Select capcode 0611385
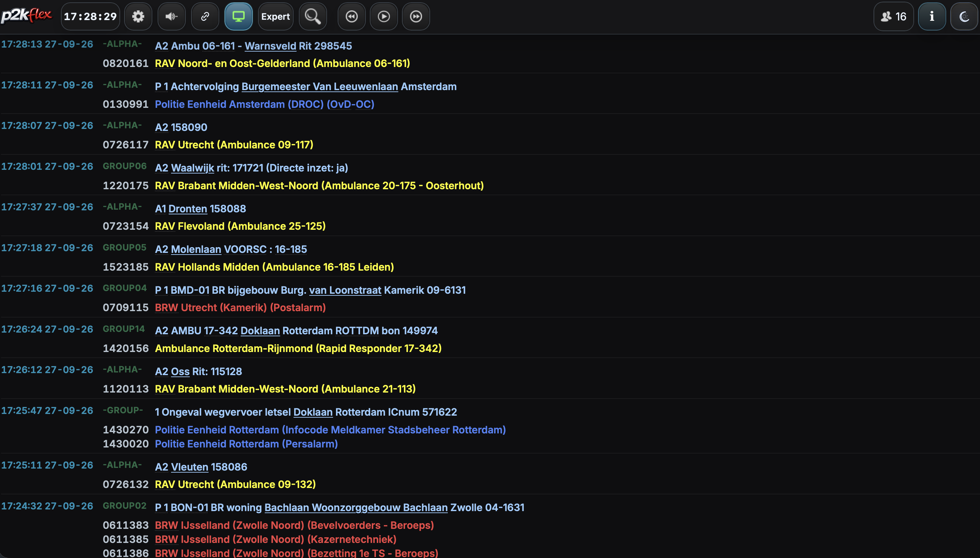The width and height of the screenshot is (980, 558). pyautogui.click(x=126, y=540)
